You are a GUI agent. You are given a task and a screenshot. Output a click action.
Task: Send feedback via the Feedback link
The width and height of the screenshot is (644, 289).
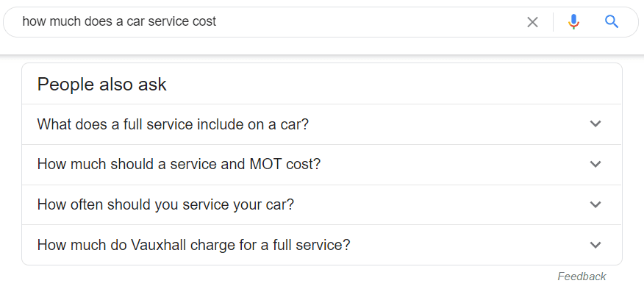click(582, 276)
